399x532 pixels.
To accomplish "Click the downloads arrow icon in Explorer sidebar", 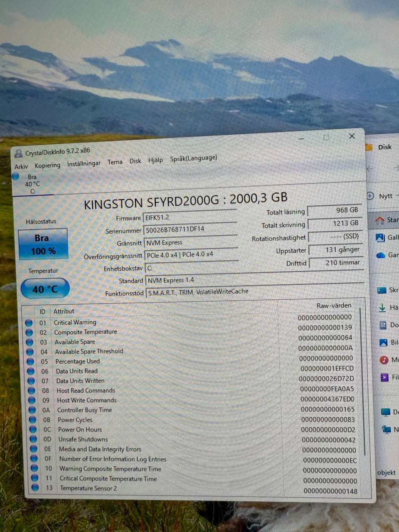I will click(x=382, y=308).
